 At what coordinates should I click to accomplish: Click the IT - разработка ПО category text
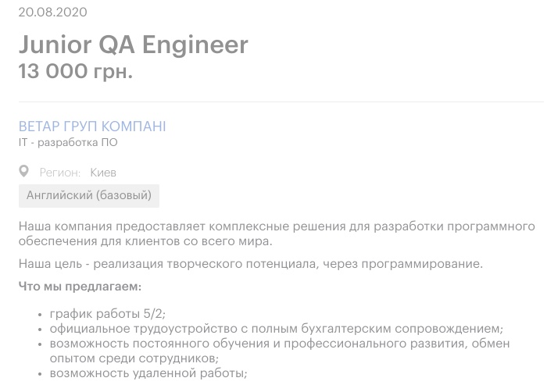68,143
